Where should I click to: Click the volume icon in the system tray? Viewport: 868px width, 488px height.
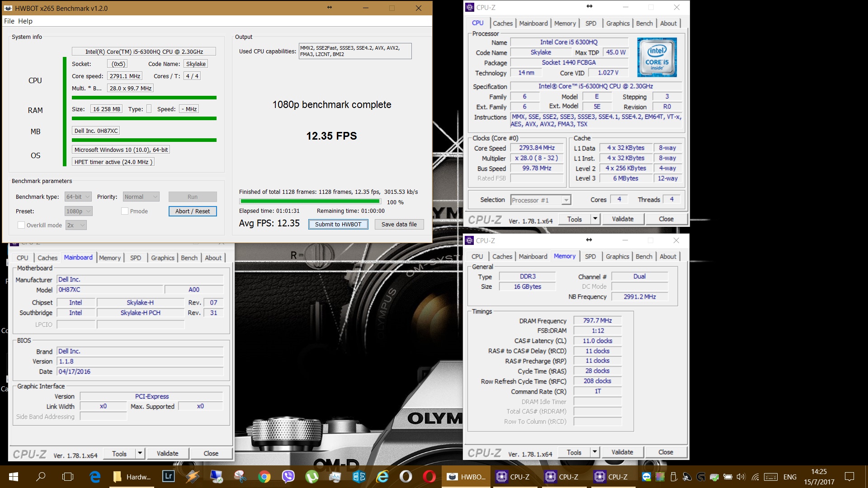(741, 477)
